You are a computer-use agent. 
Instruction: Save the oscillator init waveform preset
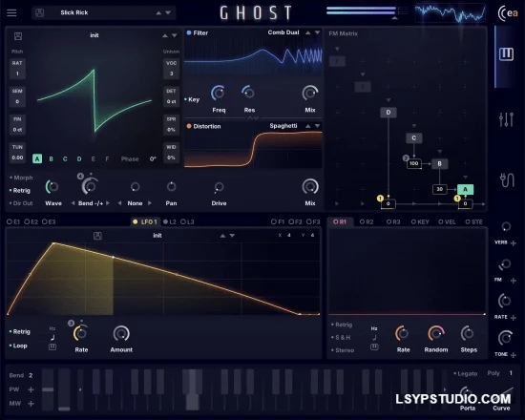coord(18,36)
